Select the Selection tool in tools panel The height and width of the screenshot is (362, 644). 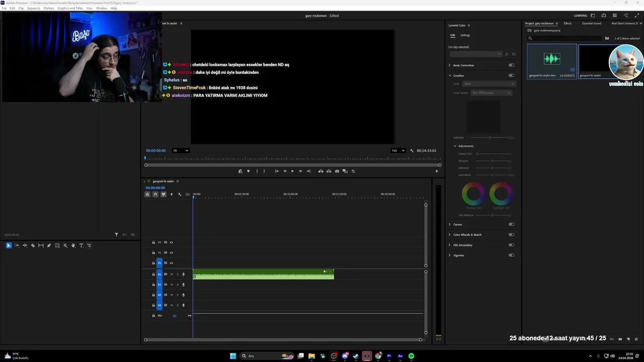9,245
